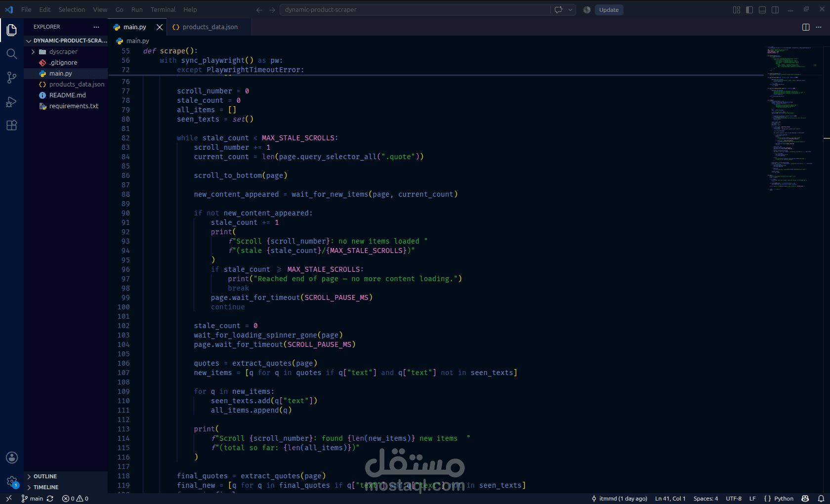Screen dimensions: 830x504
Task: Switch to products_data.json tab
Action: click(x=209, y=27)
